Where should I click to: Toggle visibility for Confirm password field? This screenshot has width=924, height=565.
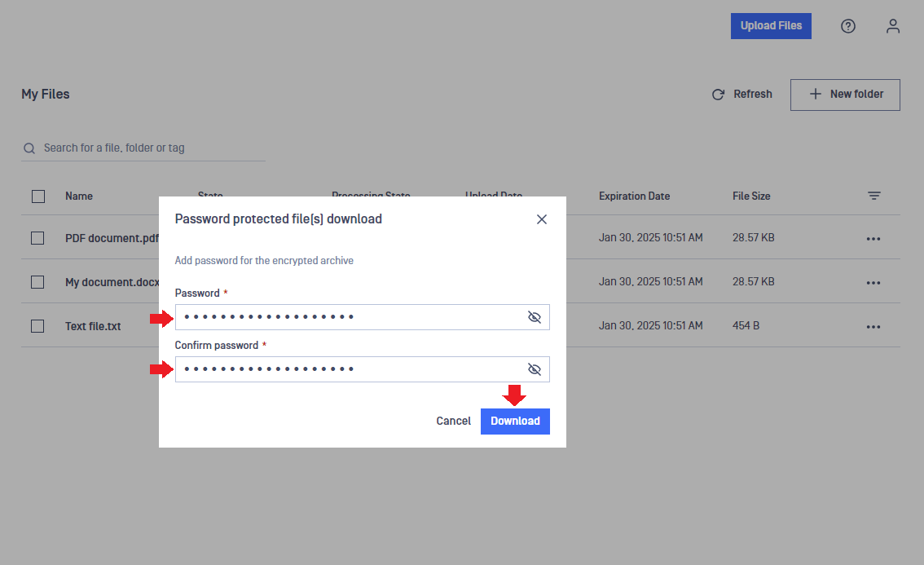pyautogui.click(x=535, y=369)
